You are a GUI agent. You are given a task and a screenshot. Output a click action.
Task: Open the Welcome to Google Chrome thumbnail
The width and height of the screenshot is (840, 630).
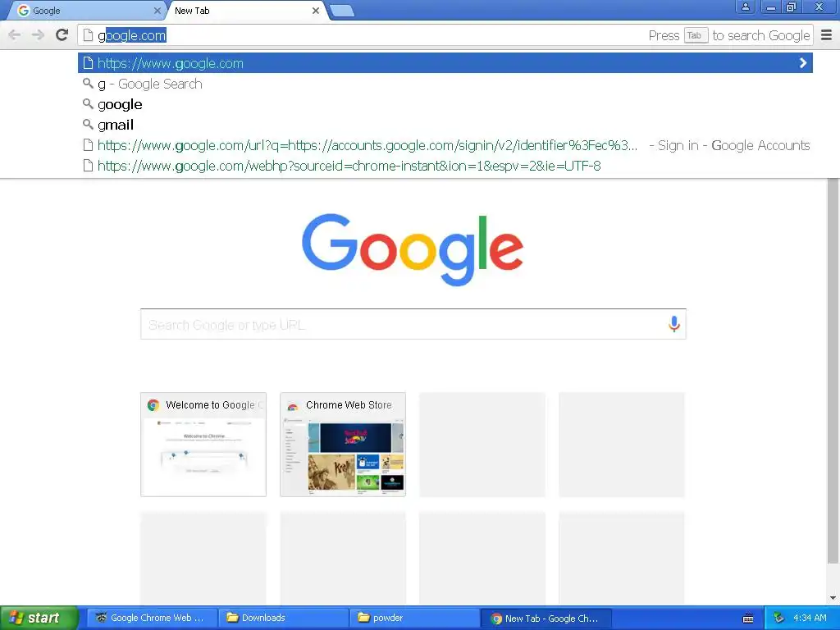[203, 445]
